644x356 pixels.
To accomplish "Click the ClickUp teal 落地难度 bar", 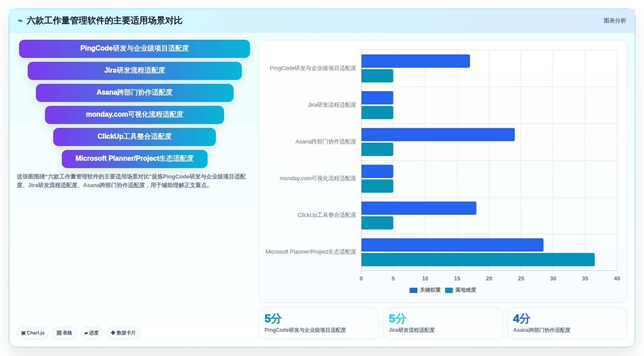I will (x=377, y=223).
